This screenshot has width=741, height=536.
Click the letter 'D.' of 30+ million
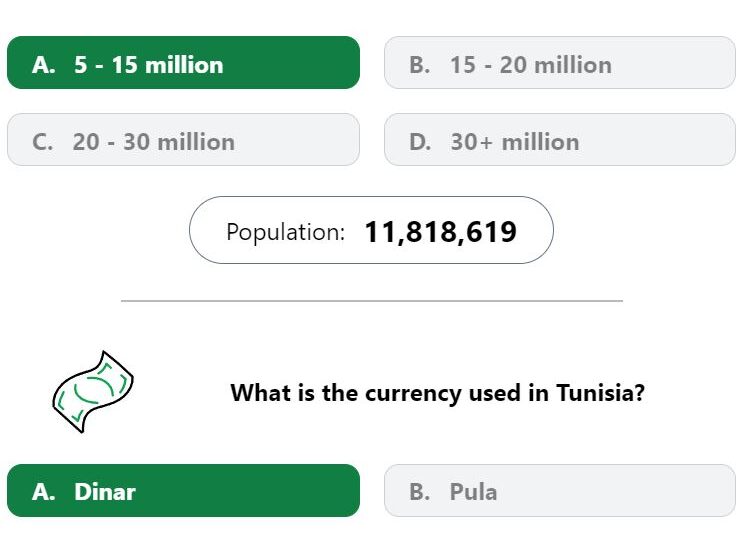[420, 142]
